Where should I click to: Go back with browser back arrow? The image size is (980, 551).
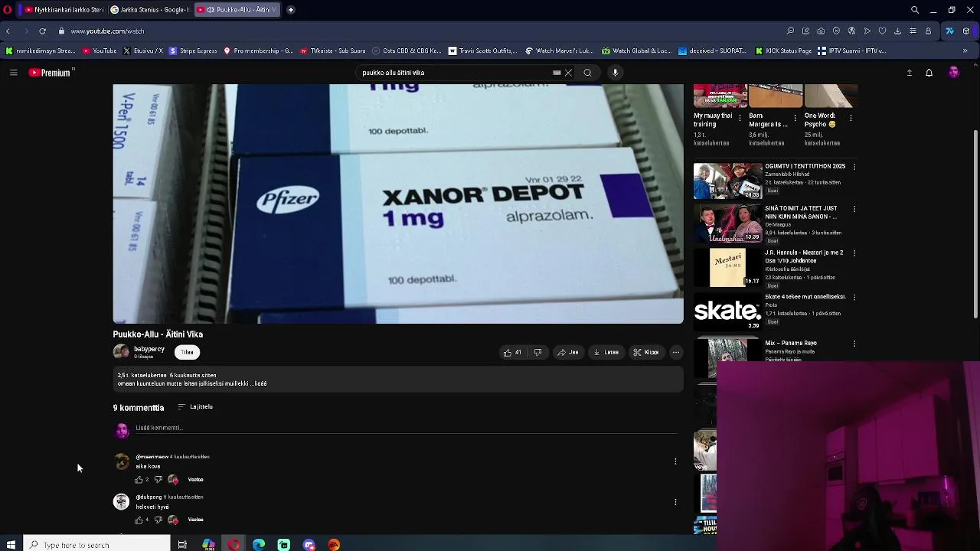(8, 31)
